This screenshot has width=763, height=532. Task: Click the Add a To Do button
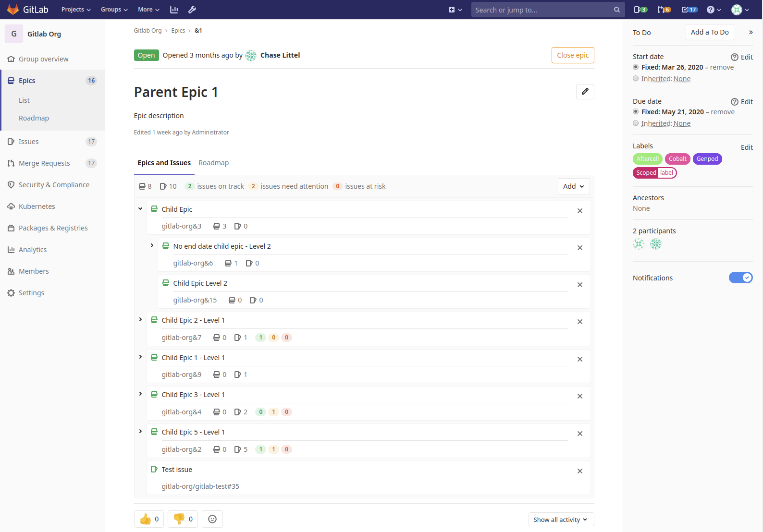709,32
